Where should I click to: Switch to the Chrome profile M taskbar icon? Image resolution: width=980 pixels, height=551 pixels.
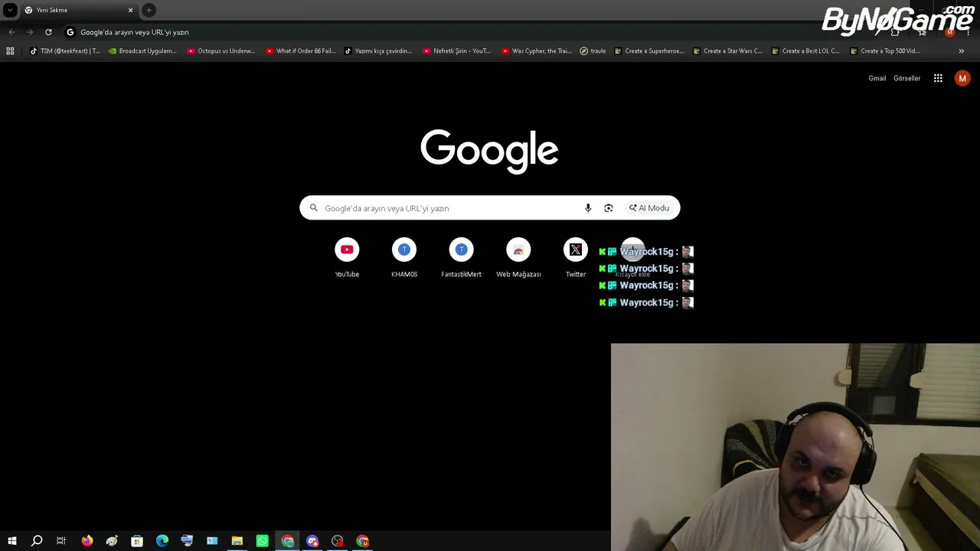[363, 541]
